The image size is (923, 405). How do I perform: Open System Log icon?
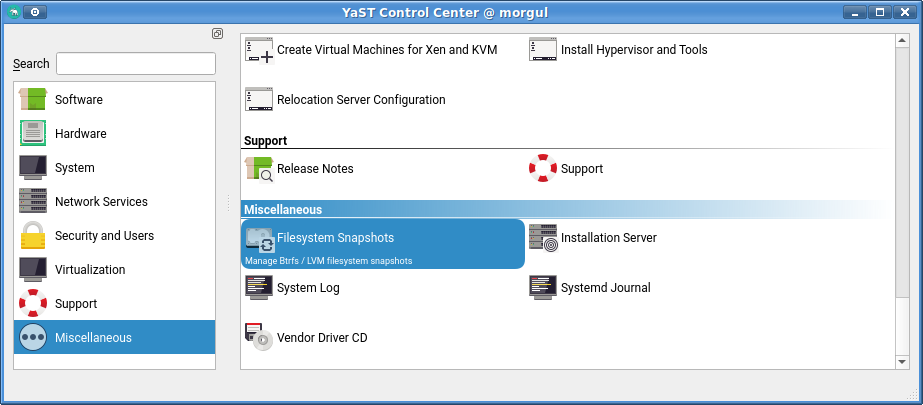click(x=259, y=288)
